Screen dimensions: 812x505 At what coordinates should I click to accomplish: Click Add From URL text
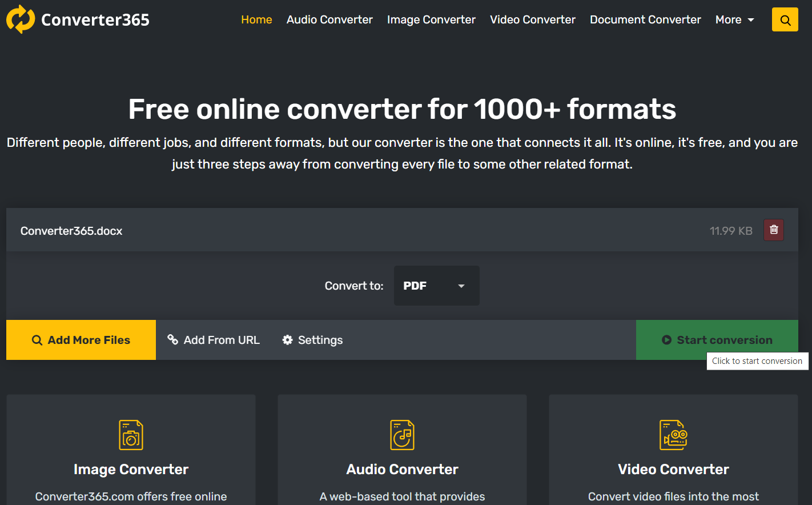222,340
